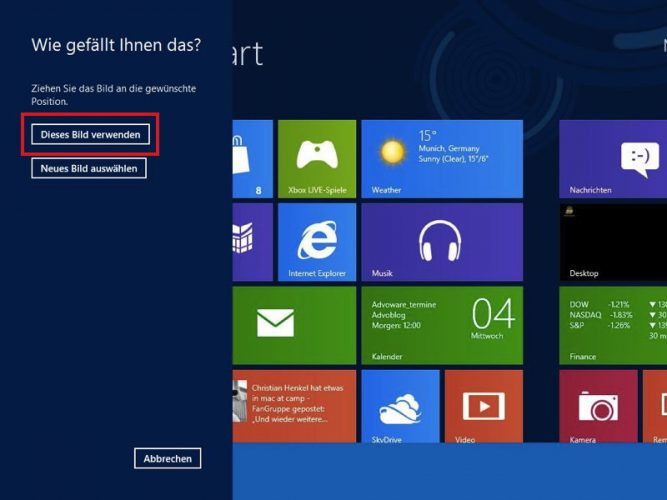Open the Xbox LIVE-Spiele tile
The height and width of the screenshot is (500, 667).
click(317, 159)
